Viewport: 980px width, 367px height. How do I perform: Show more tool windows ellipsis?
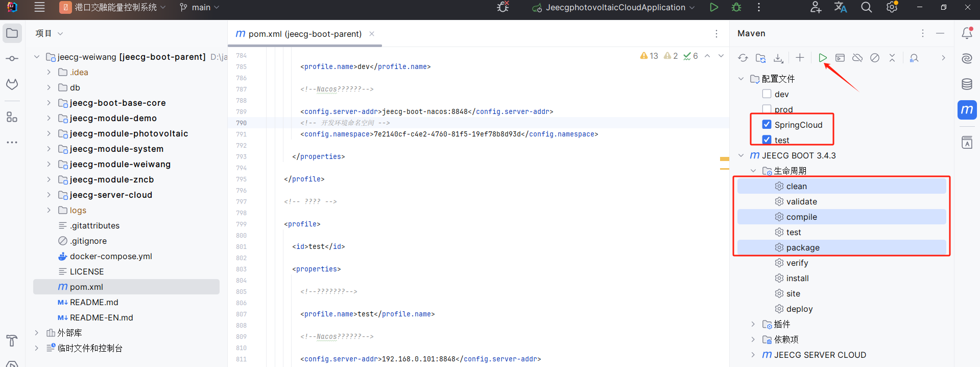point(12,143)
